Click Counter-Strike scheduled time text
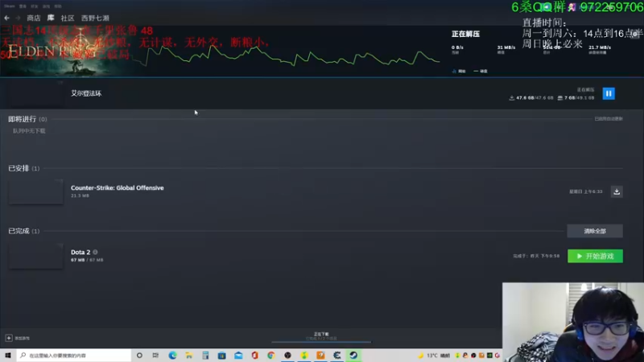 [586, 191]
